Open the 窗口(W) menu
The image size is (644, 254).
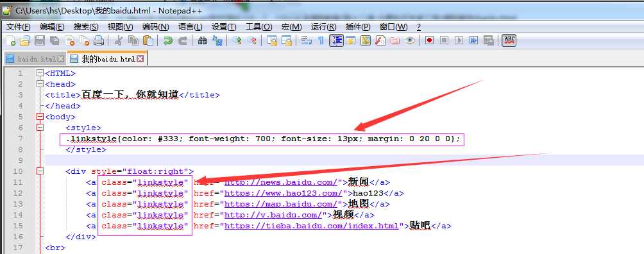[x=393, y=27]
